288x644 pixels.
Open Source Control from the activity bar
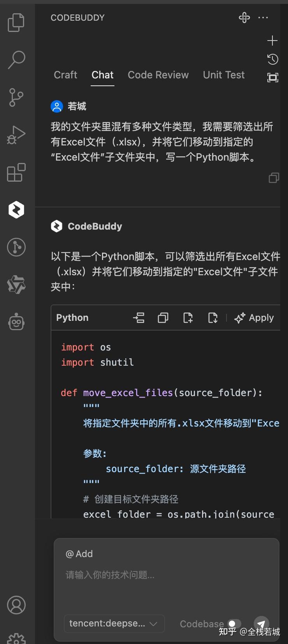click(16, 97)
